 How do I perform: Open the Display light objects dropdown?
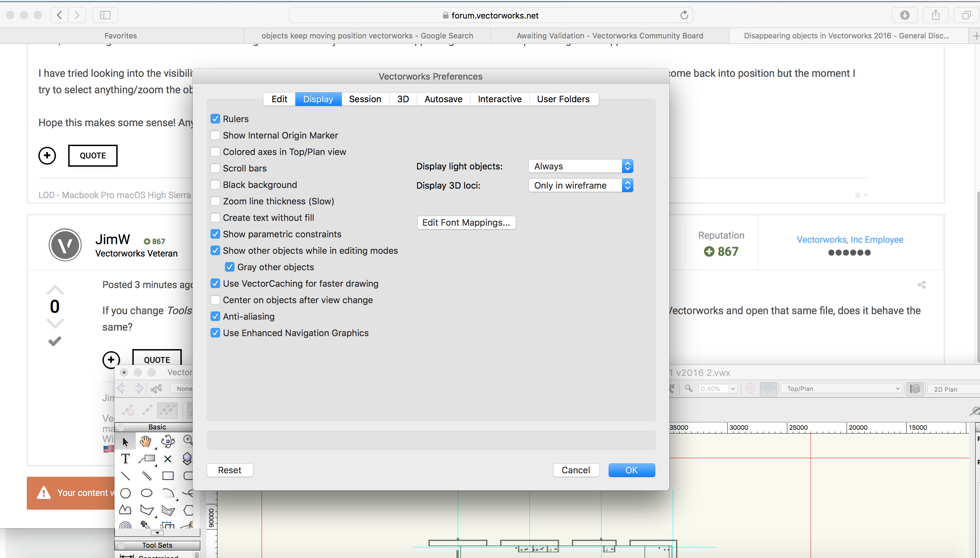tap(579, 166)
